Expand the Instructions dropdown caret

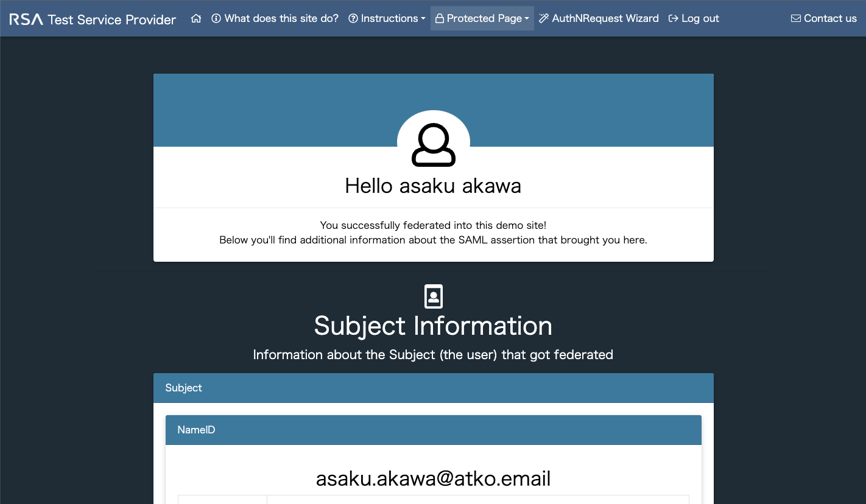pyautogui.click(x=423, y=19)
